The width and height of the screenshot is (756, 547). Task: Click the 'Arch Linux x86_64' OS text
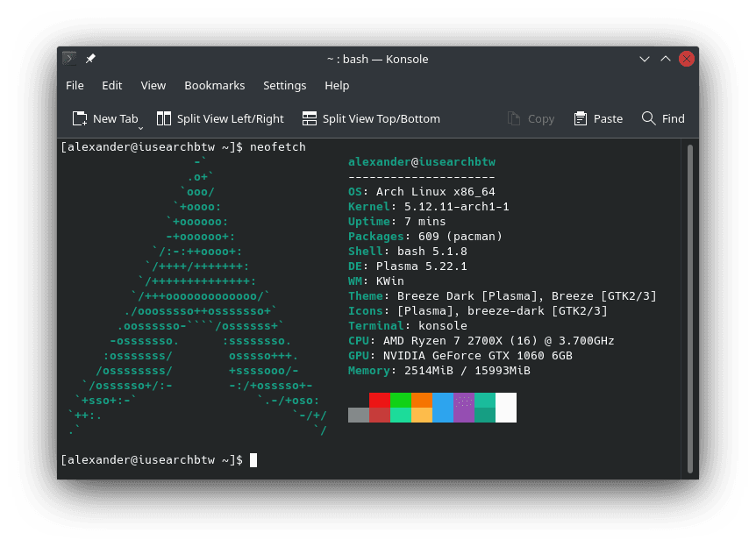(435, 192)
